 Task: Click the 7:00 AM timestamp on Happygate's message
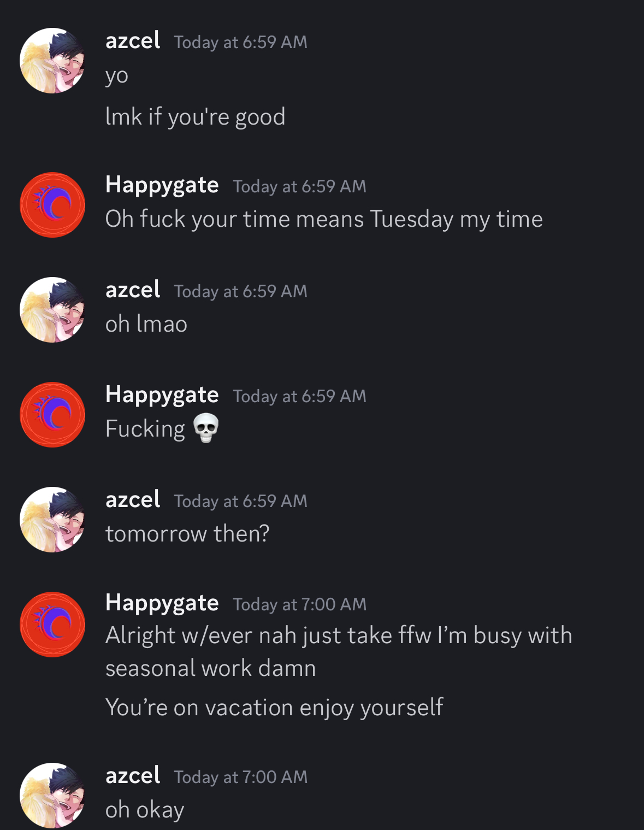pyautogui.click(x=299, y=604)
